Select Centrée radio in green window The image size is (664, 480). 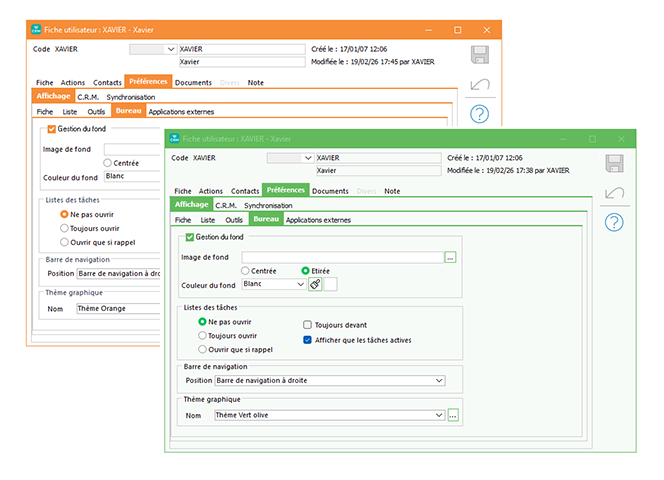point(245,271)
